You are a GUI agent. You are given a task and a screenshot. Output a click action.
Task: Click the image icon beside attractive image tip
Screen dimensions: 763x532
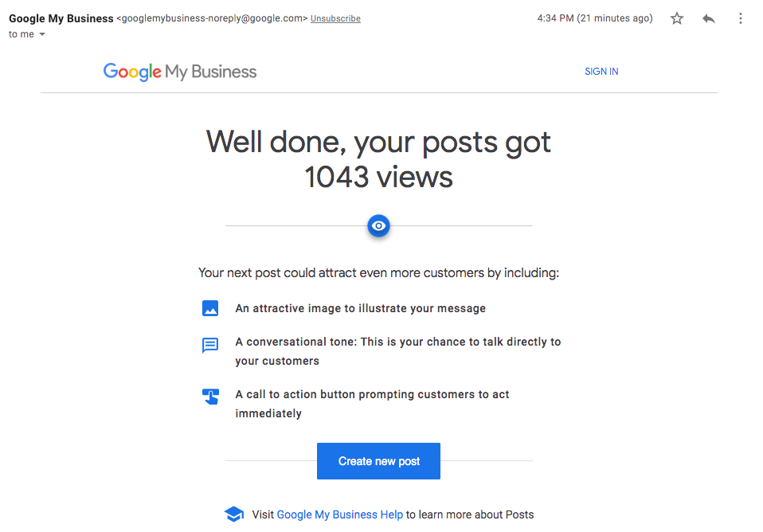[210, 308]
